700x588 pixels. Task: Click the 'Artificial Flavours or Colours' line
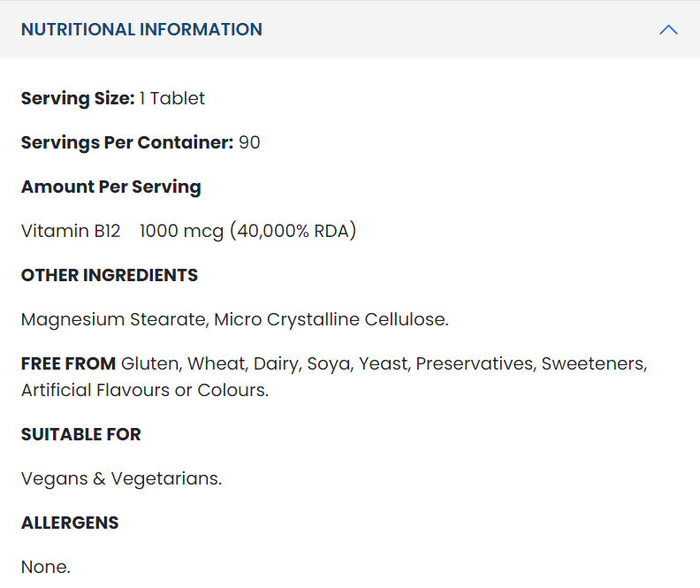(x=145, y=390)
